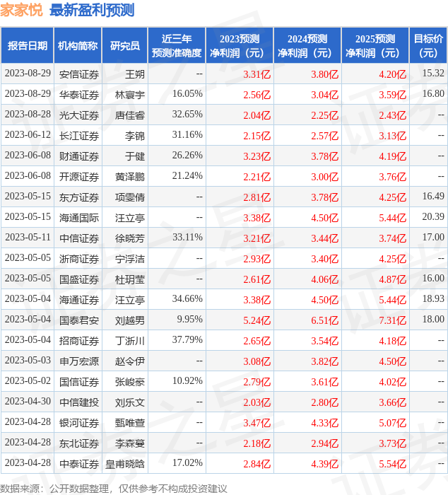Screen dimensions: 448x495
Task: Select analyst name 皇甫晓晗
Action: [125, 465]
